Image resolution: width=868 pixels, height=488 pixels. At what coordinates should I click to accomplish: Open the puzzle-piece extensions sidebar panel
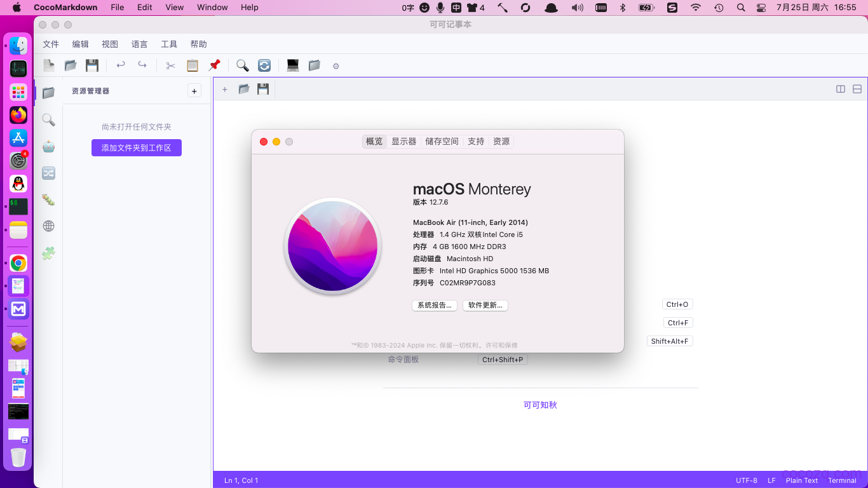(x=49, y=253)
